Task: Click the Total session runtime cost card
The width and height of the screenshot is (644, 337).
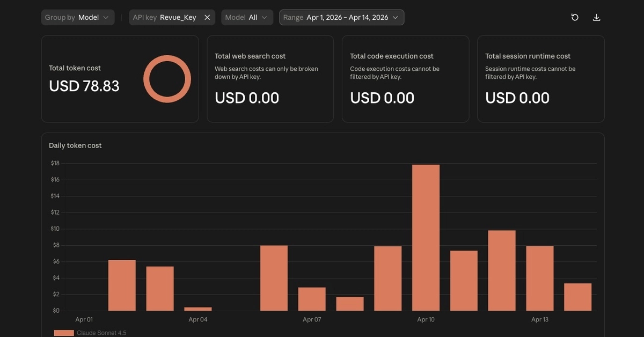Action: coord(541,79)
